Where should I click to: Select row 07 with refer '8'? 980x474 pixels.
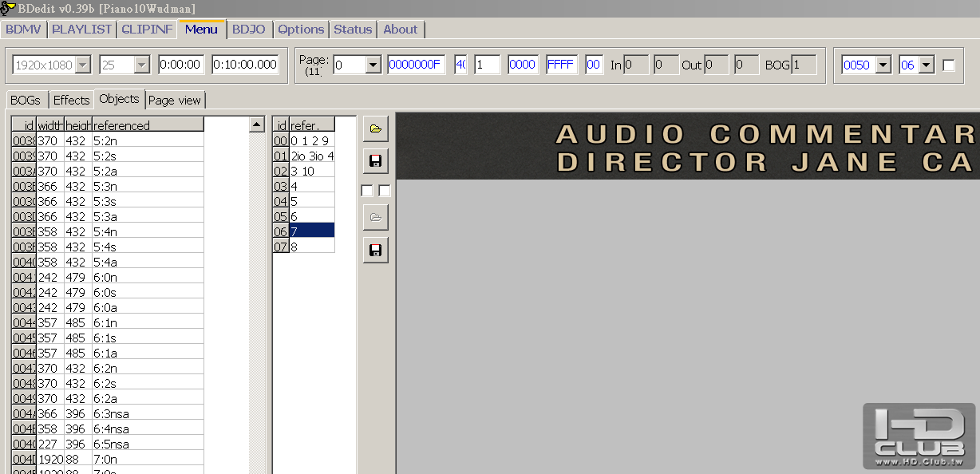pyautogui.click(x=304, y=246)
